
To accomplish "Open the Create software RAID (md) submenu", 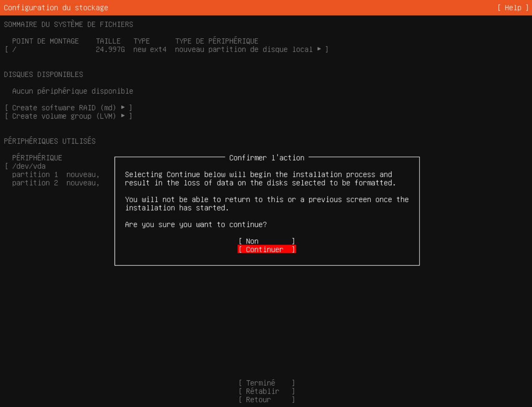I will coord(69,107).
